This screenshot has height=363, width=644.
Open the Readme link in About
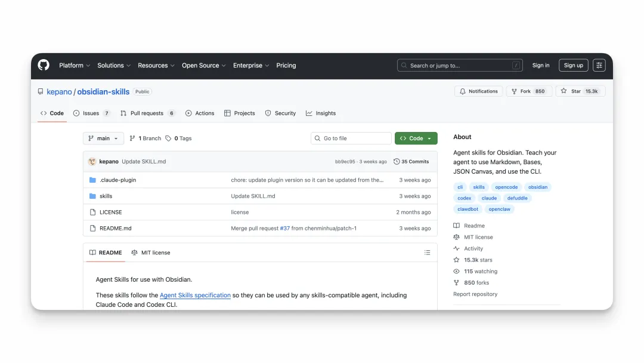tap(469, 226)
